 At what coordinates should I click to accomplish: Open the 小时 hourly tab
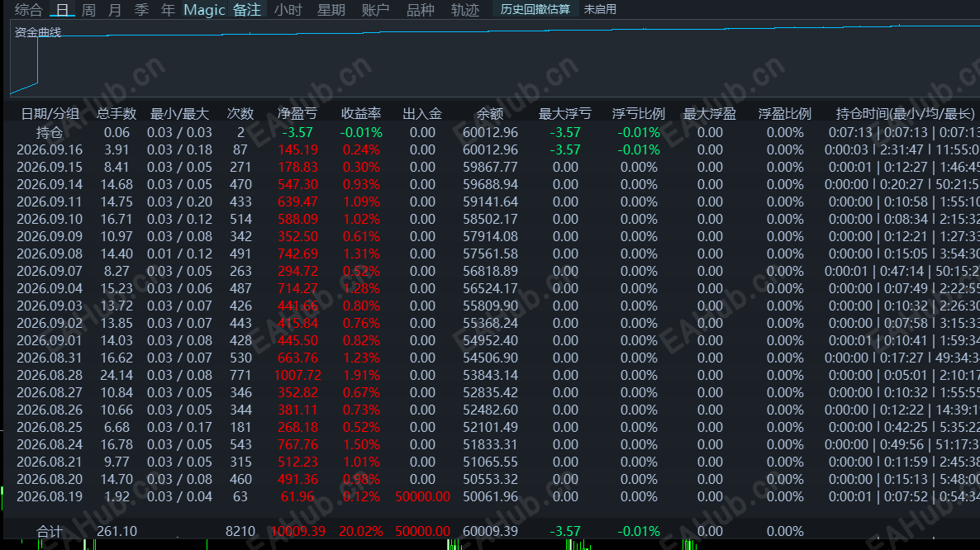click(288, 9)
